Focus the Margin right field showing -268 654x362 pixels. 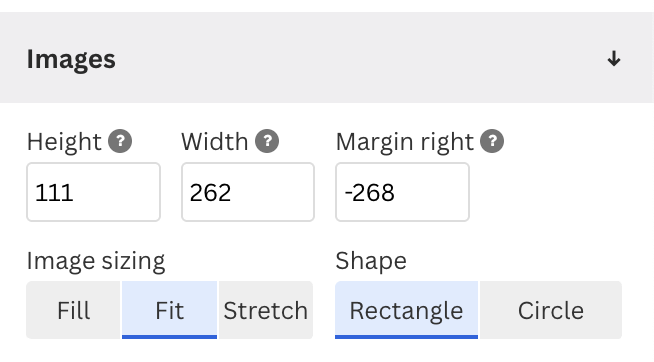click(402, 192)
